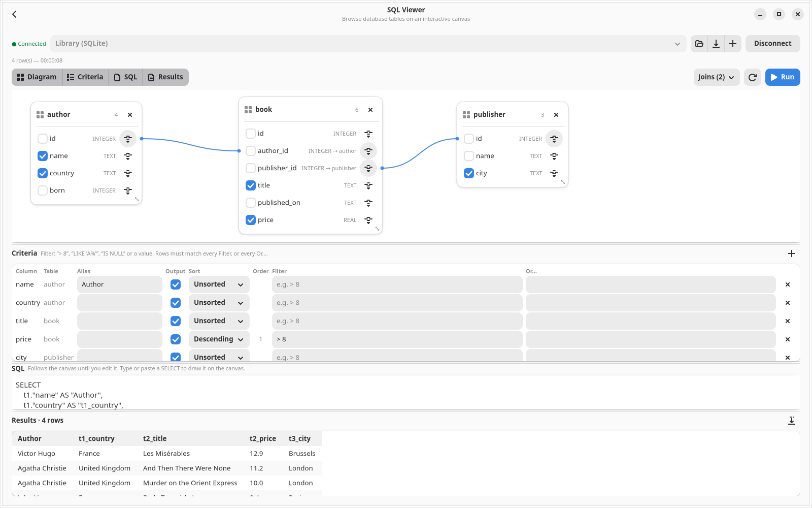812x508 pixels.
Task: Open database file via folder icon
Action: point(699,44)
